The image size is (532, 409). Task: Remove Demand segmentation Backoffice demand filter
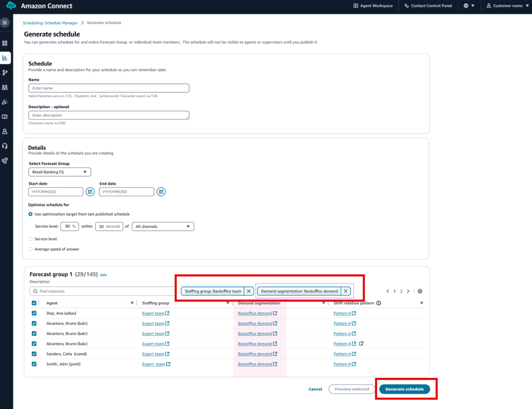pyautogui.click(x=345, y=291)
